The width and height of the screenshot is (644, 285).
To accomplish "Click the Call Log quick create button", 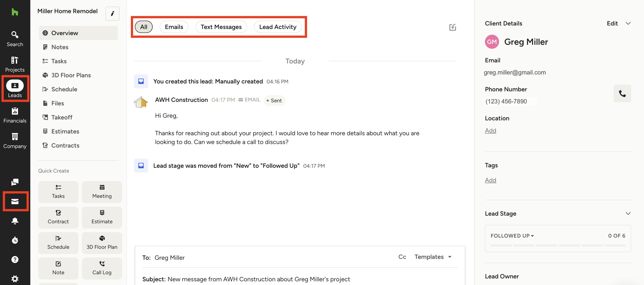I will point(102,268).
